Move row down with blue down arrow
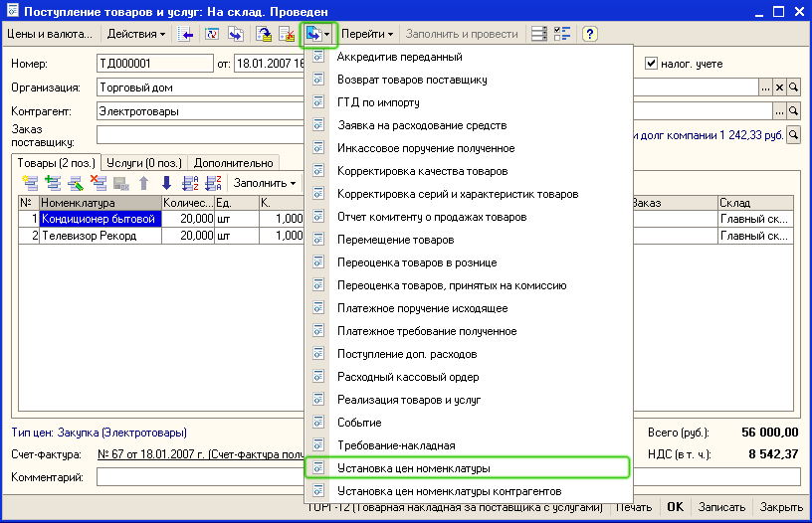Viewport: 812px width, 523px height. click(167, 183)
